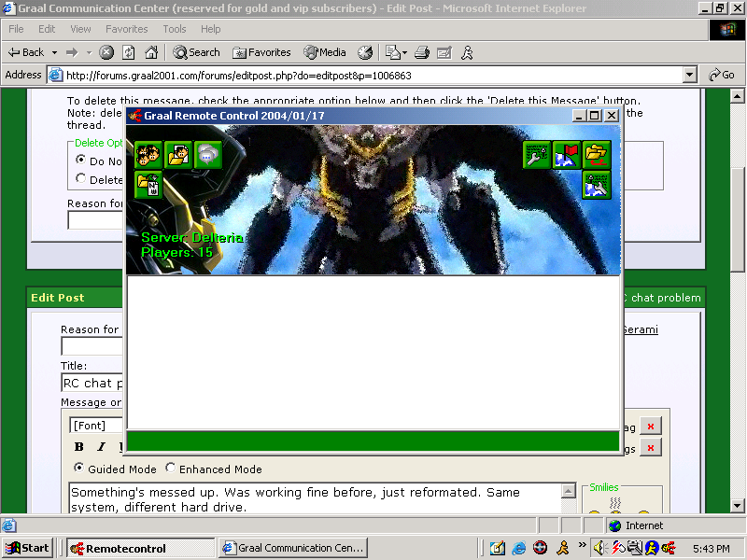Screen dimensions: 747x560
Task: Expand the quick launch overflow chevron
Action: (582, 544)
